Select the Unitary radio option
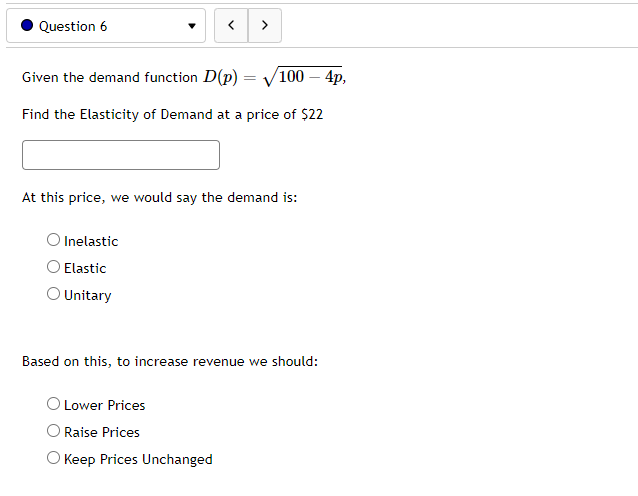This screenshot has height=496, width=638. [x=53, y=294]
